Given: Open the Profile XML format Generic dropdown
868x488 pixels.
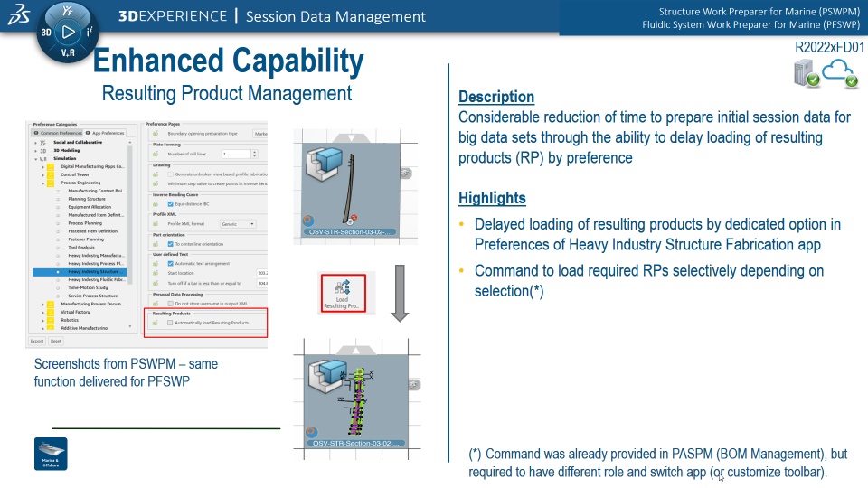Looking at the screenshot, I should (238, 224).
